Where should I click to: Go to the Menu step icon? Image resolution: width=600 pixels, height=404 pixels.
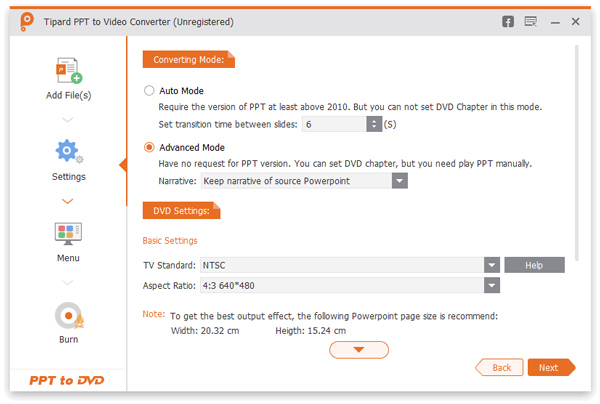point(68,233)
